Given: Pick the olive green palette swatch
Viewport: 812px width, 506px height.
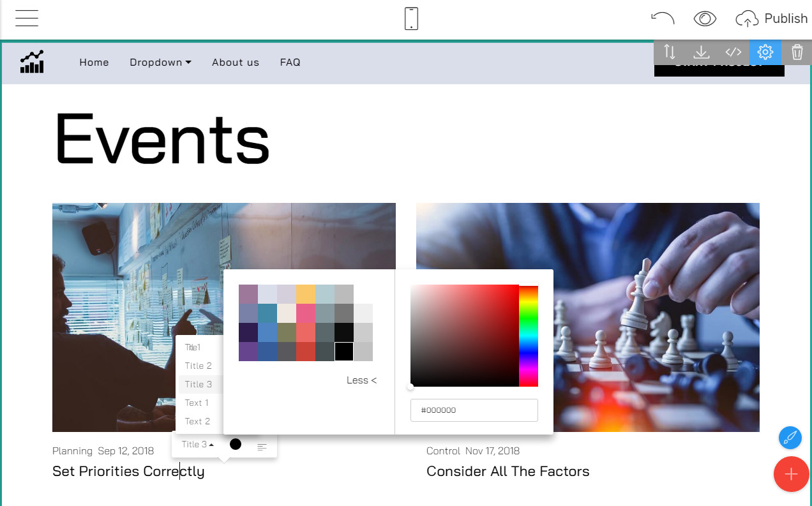Looking at the screenshot, I should [x=287, y=332].
